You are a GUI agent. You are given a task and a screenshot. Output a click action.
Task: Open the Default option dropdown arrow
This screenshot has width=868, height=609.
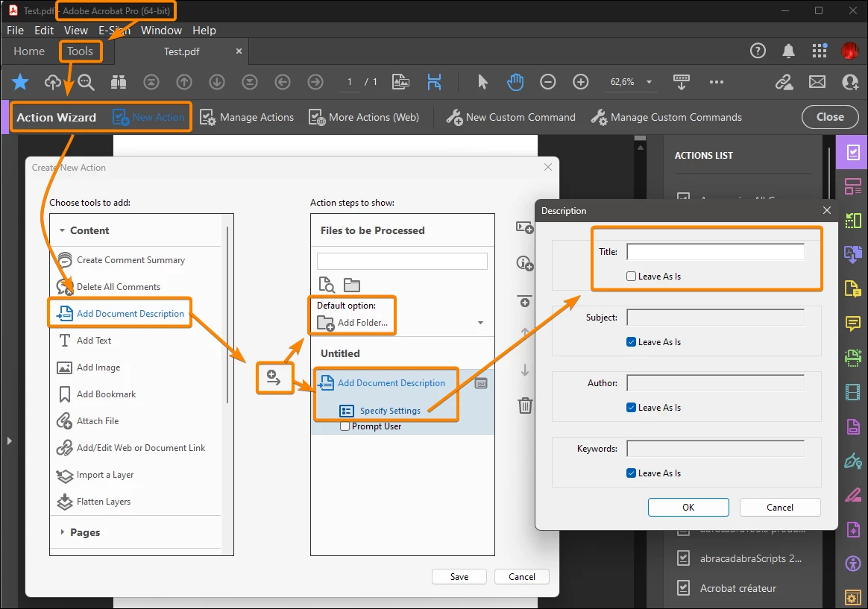480,323
